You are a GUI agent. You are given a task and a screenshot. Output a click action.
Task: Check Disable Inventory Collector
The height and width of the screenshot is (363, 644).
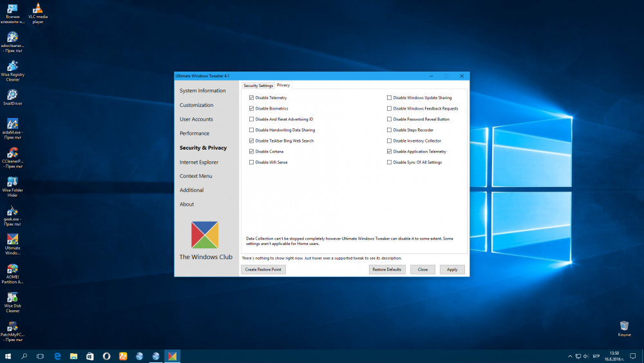click(x=389, y=141)
